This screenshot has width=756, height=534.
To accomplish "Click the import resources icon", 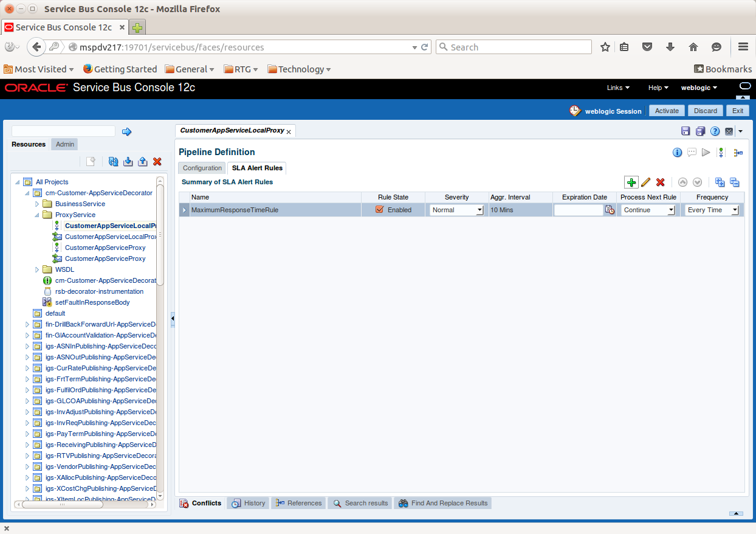I will click(128, 161).
